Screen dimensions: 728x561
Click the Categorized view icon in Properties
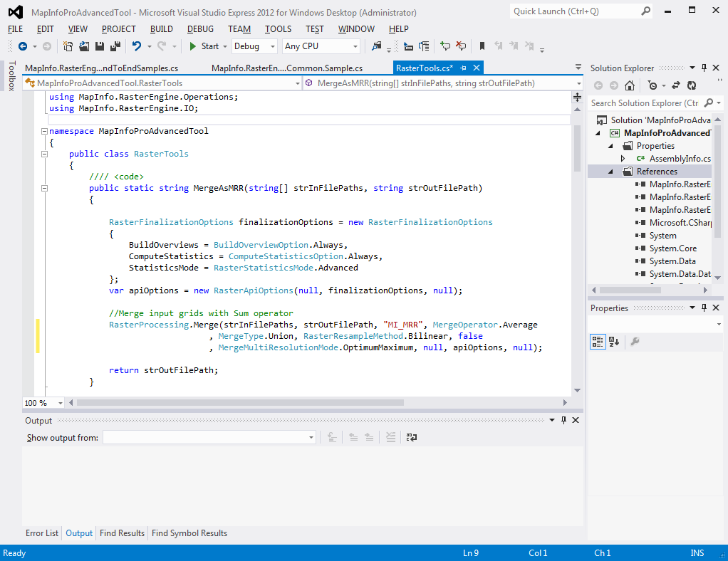598,342
